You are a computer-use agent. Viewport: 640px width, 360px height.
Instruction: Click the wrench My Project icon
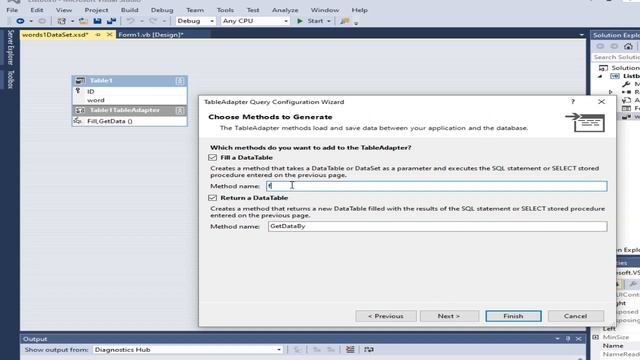point(626,84)
